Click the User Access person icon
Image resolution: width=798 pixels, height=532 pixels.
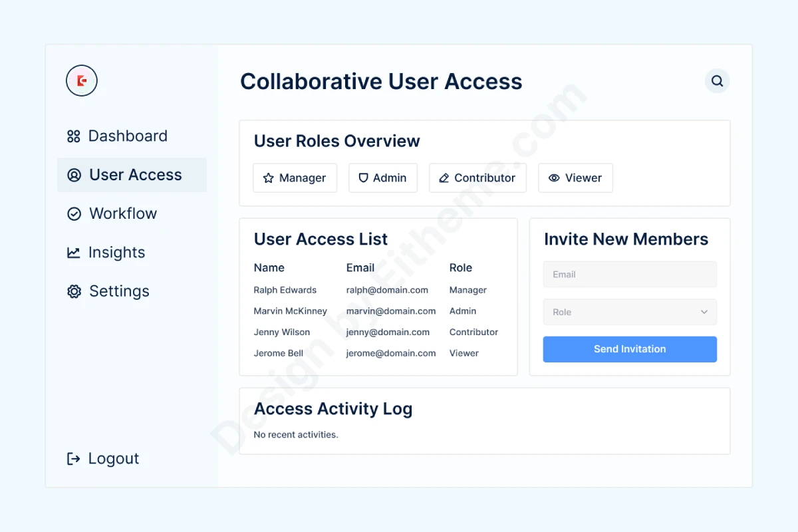click(x=74, y=175)
